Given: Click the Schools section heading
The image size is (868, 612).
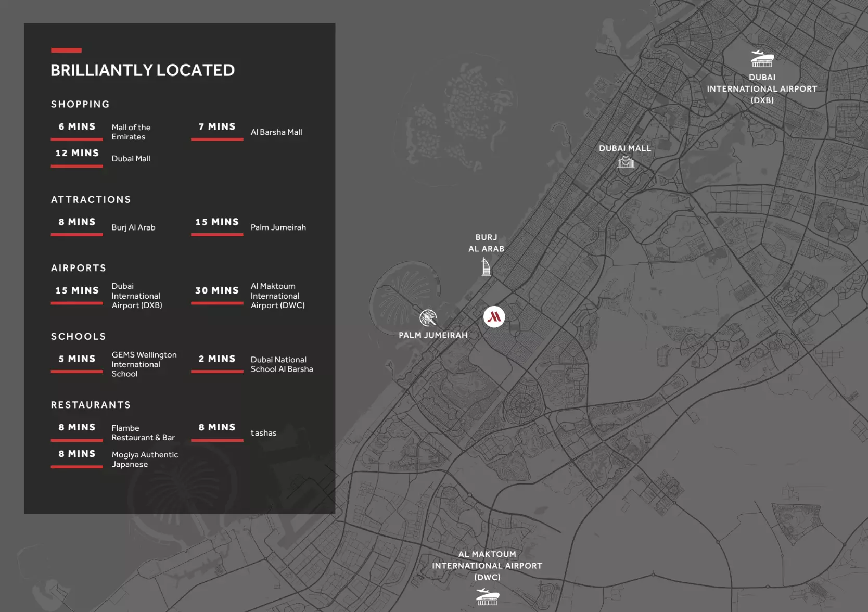Looking at the screenshot, I should 79,336.
